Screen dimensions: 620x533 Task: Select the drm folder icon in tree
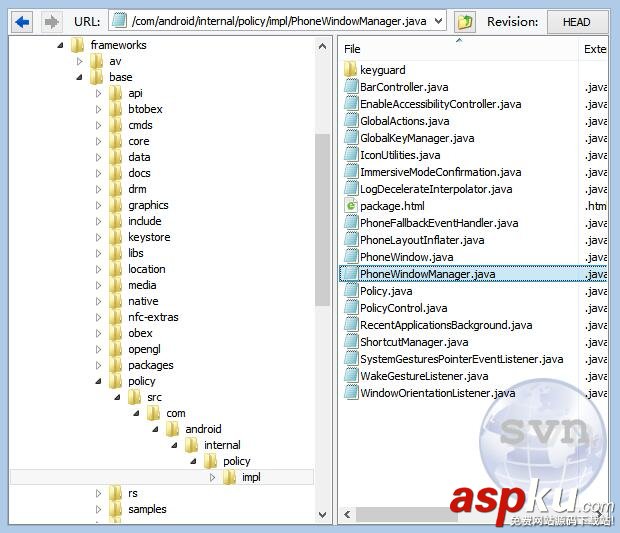pyautogui.click(x=115, y=189)
